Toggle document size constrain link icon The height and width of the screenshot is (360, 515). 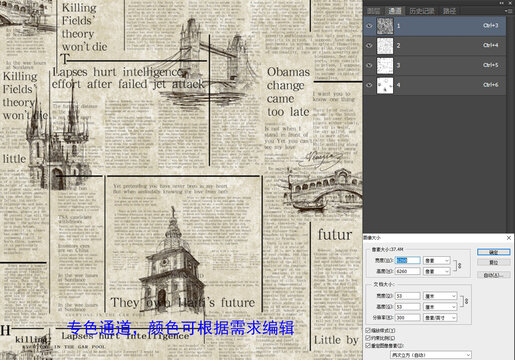point(466,301)
